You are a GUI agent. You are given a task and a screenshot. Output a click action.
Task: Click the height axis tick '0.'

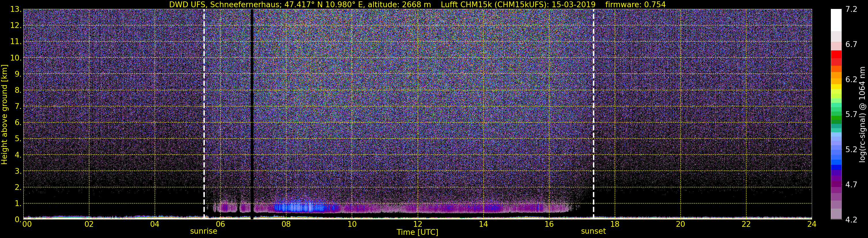(x=18, y=220)
